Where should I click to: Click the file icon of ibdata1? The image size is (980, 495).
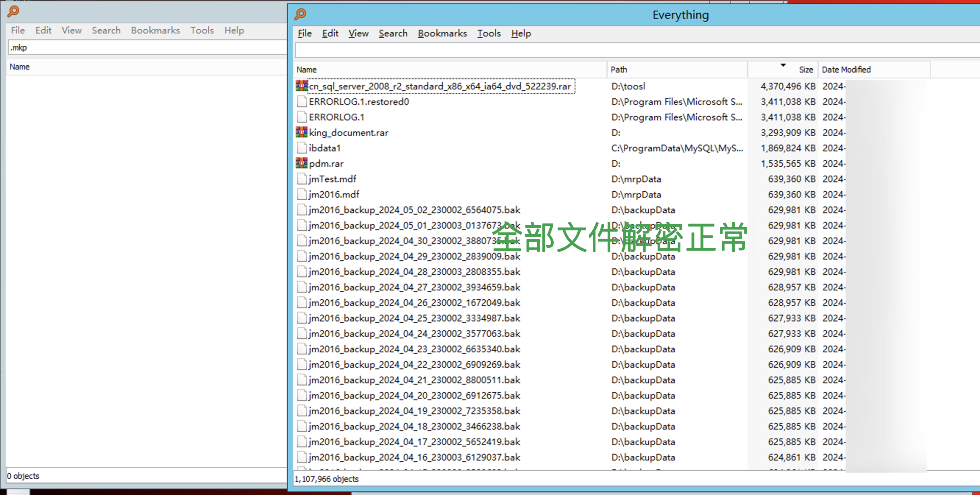click(x=302, y=148)
